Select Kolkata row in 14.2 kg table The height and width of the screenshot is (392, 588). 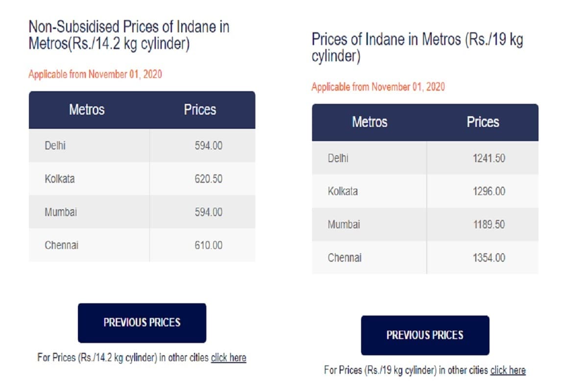click(142, 179)
